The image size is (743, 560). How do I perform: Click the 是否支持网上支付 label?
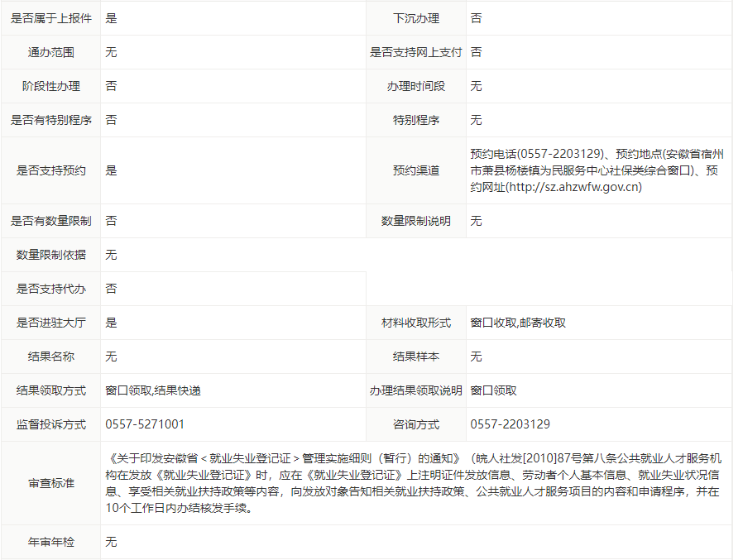(x=415, y=52)
